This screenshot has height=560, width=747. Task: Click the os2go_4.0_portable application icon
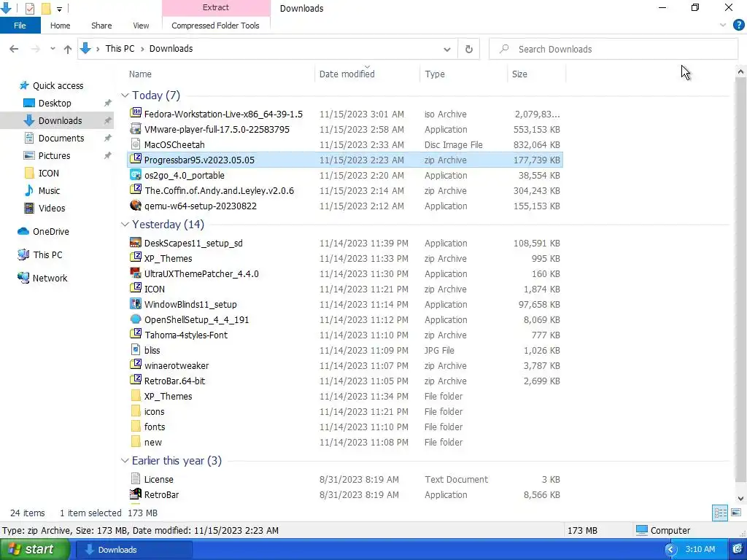[x=136, y=175]
